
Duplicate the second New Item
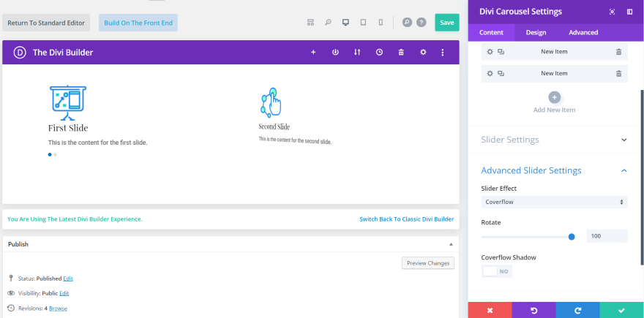click(501, 73)
